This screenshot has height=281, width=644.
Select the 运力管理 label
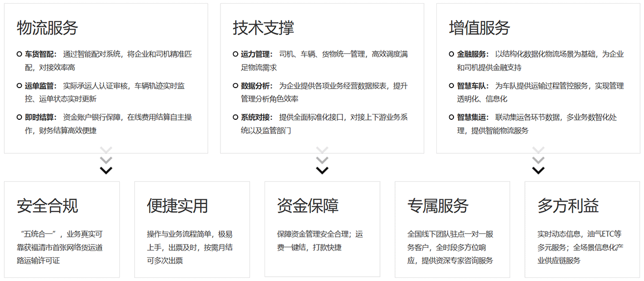(257, 54)
